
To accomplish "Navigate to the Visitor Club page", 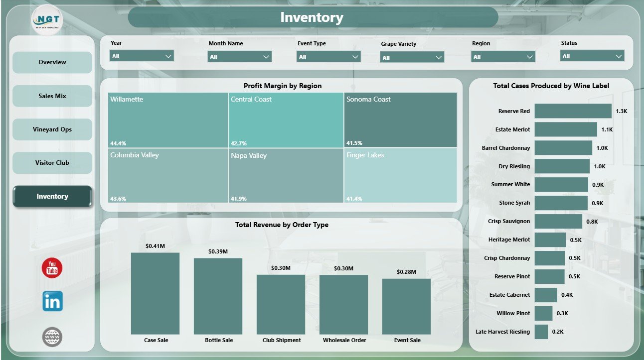I will (x=52, y=163).
